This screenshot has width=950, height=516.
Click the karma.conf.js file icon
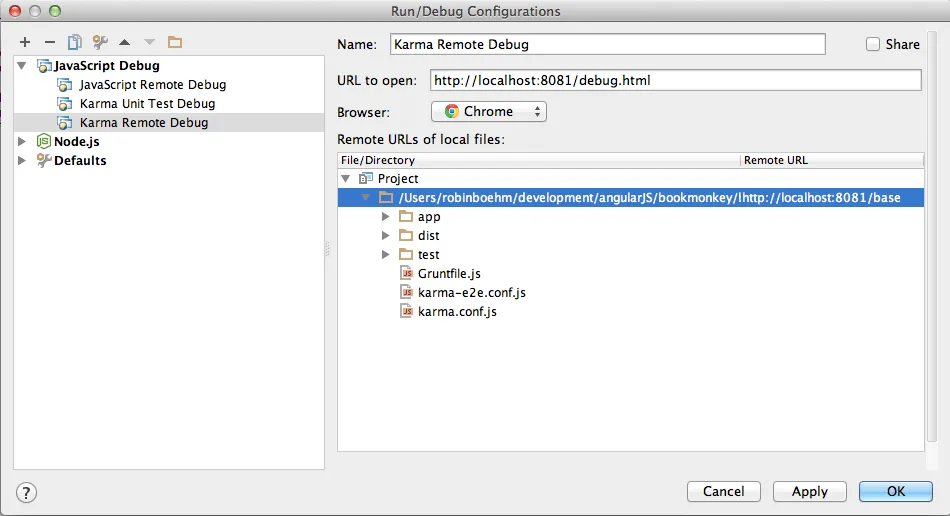click(407, 311)
